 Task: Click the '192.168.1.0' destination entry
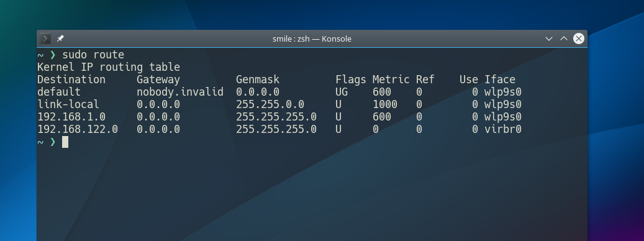[71, 117]
